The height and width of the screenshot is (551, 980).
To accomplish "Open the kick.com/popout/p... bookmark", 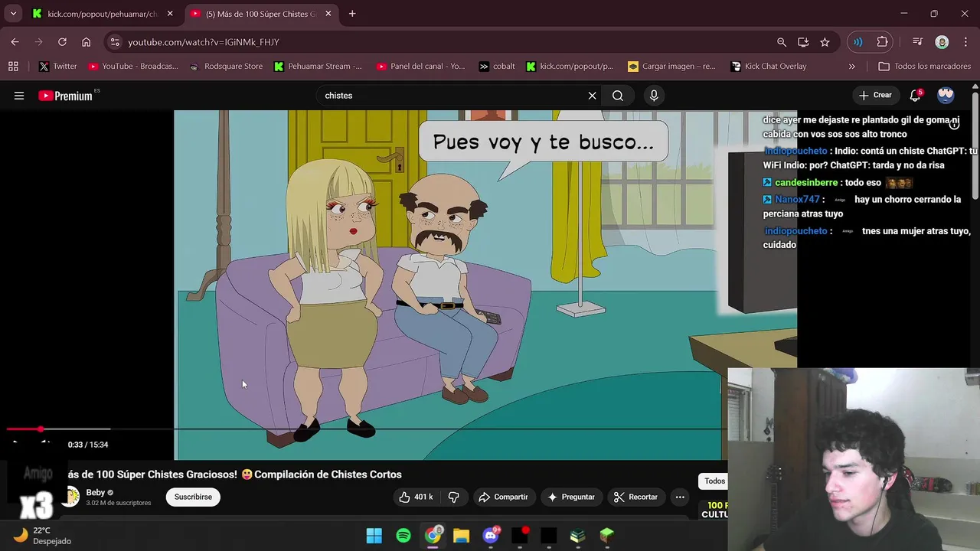I will click(570, 67).
